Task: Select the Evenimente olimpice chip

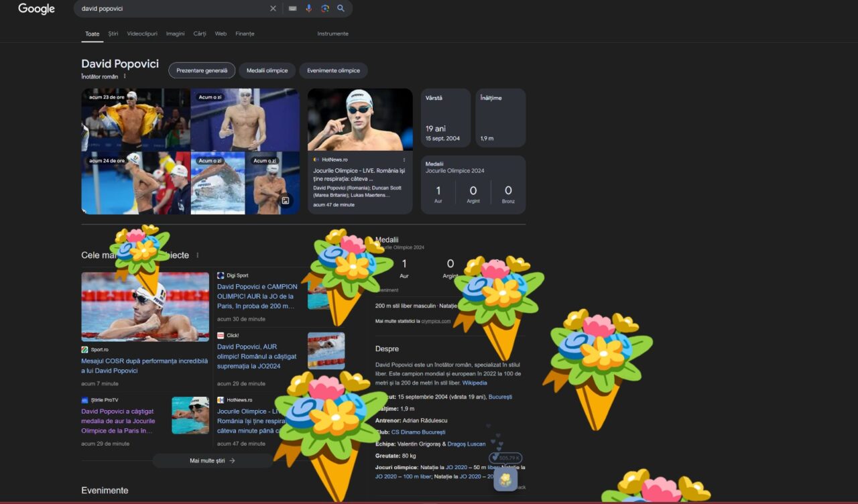Action: 333,70
